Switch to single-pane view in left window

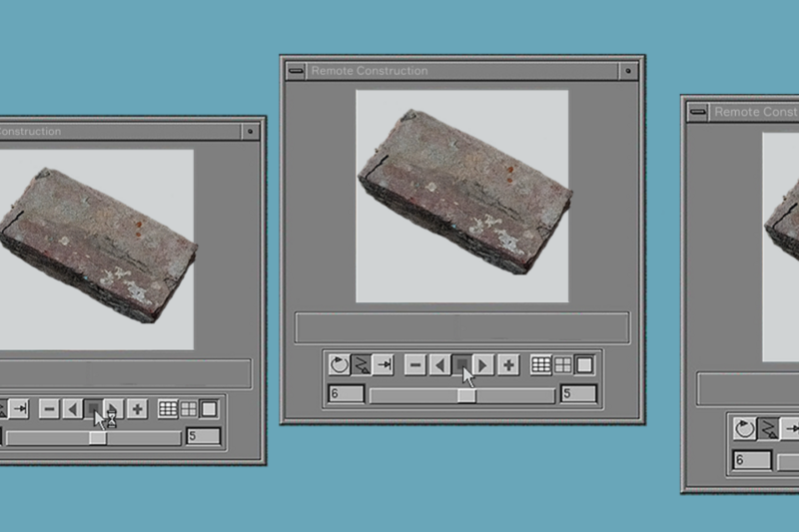pyautogui.click(x=209, y=408)
